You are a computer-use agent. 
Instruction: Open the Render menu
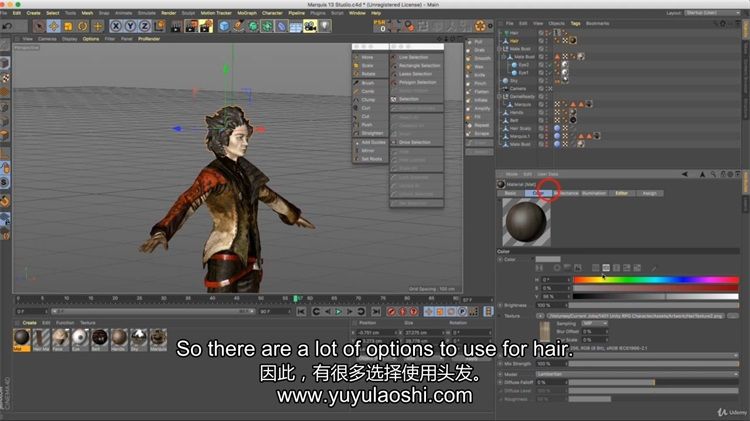pos(168,13)
